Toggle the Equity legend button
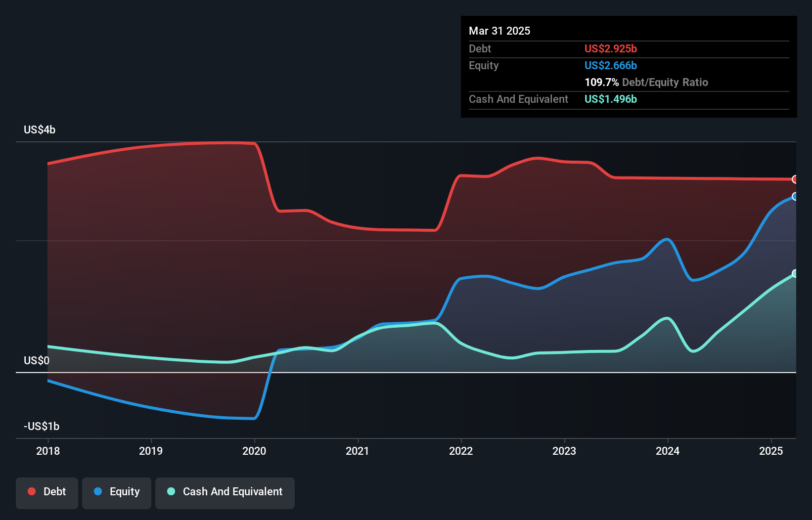 click(x=117, y=493)
